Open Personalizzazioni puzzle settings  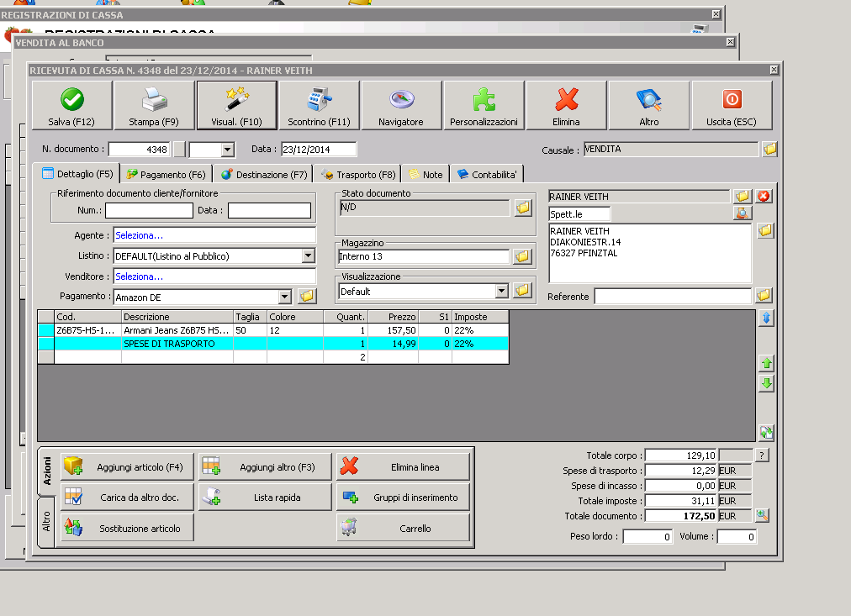[x=484, y=107]
